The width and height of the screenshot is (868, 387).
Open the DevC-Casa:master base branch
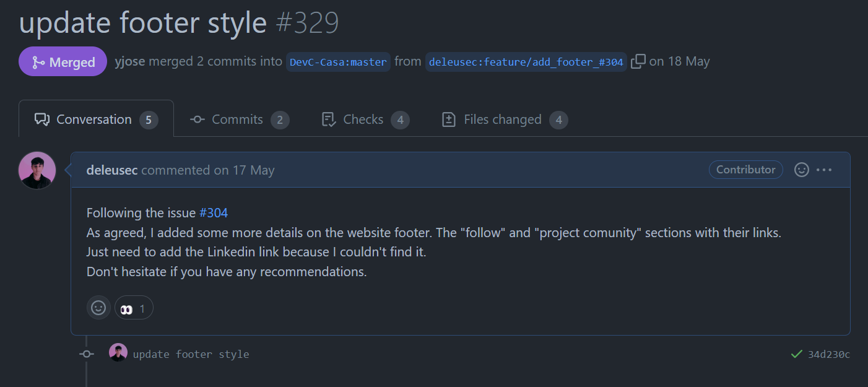pos(338,62)
